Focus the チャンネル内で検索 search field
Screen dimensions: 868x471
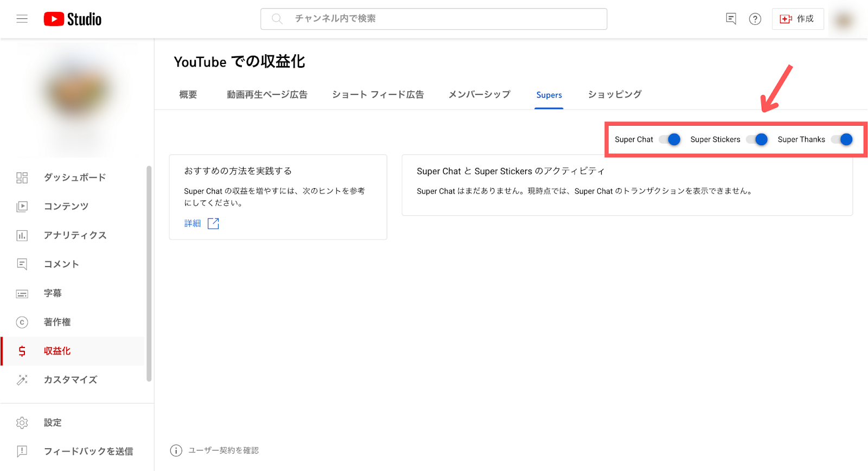(433, 19)
